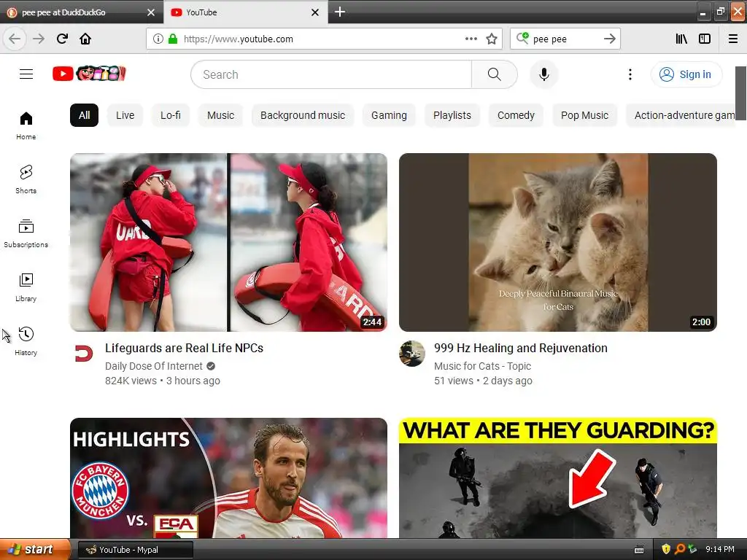
Task: Click the taskbar clock 9:14 PM
Action: point(720,550)
